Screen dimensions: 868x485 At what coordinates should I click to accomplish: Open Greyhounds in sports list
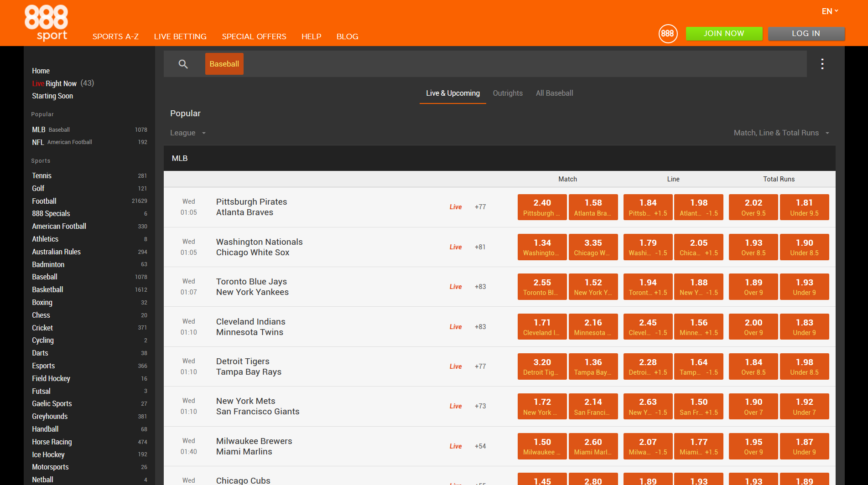(x=89, y=416)
